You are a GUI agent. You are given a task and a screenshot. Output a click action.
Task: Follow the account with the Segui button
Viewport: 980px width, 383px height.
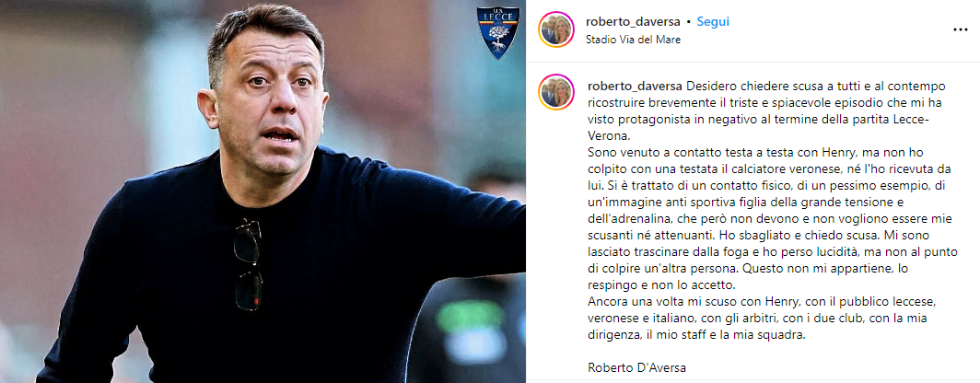pyautogui.click(x=713, y=22)
